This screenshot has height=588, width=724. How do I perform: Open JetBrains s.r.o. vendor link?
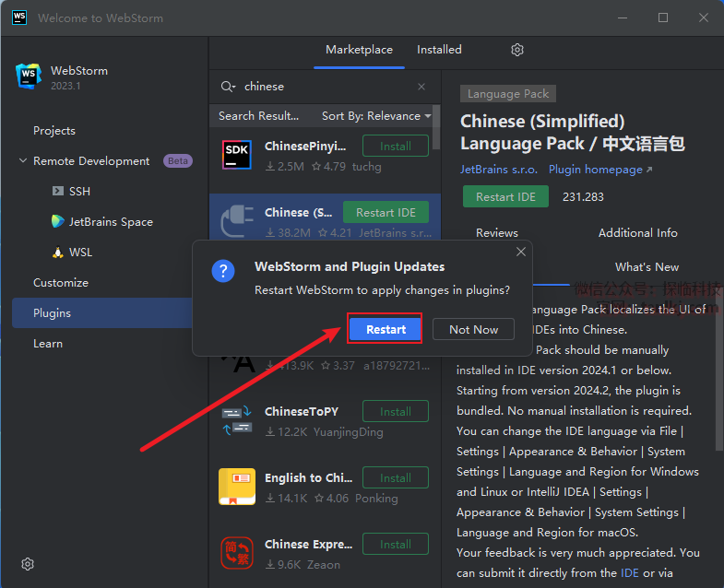[499, 170]
